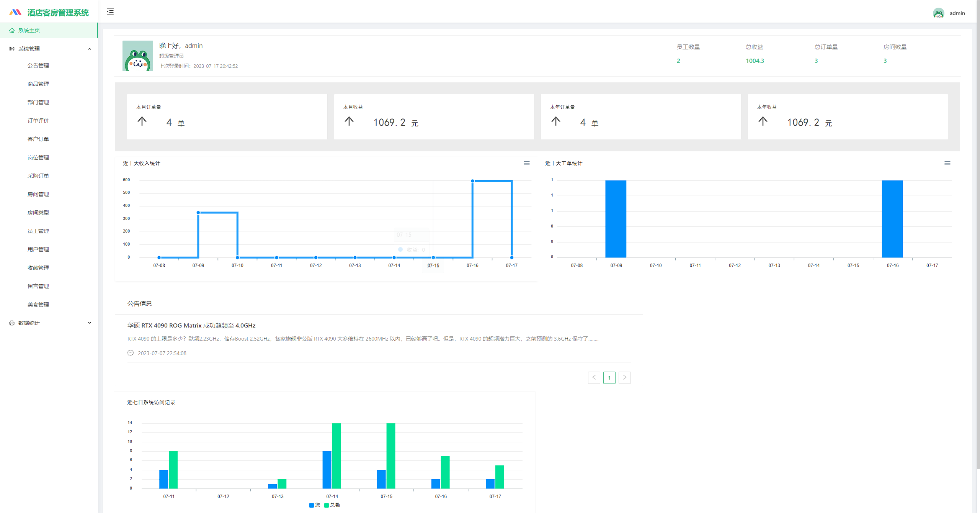
Task: Collapse the sidebar with the menu fold icon
Action: coord(110,11)
